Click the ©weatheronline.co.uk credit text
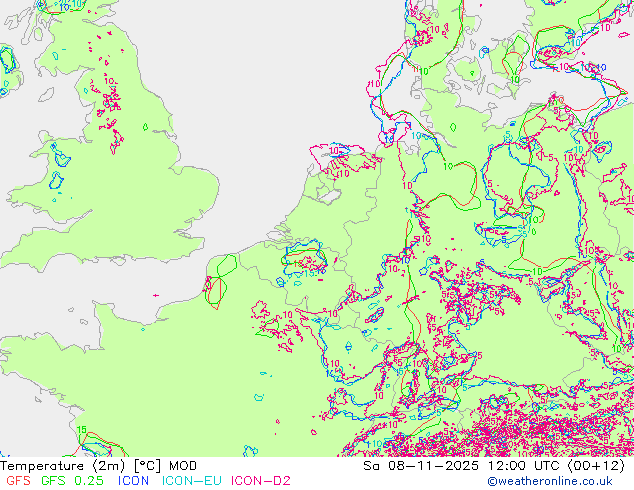The width and height of the screenshot is (634, 490). 550,481
